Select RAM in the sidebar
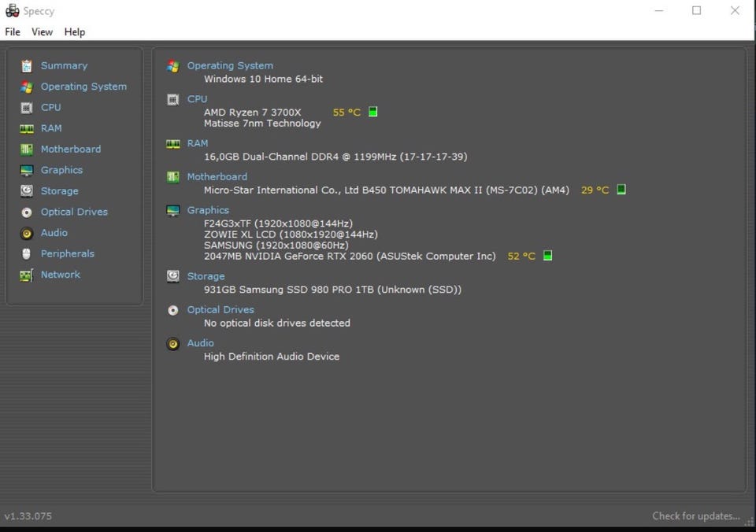756x532 pixels. coord(51,128)
